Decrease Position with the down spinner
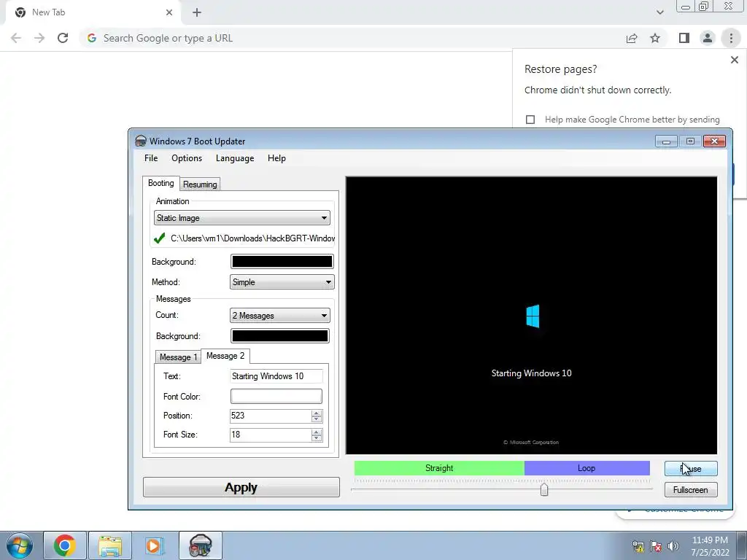Image resolution: width=747 pixels, height=560 pixels. (x=317, y=419)
